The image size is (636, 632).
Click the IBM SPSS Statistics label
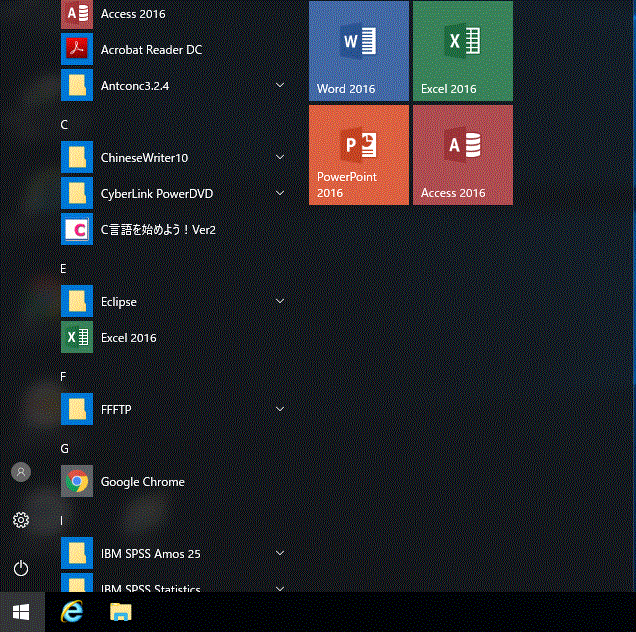pyautogui.click(x=150, y=588)
